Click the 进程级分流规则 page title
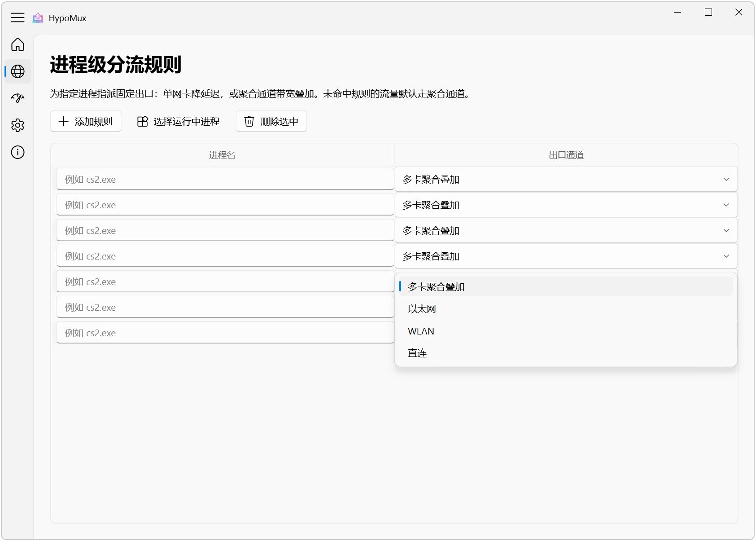The width and height of the screenshot is (756, 541). pyautogui.click(x=116, y=65)
